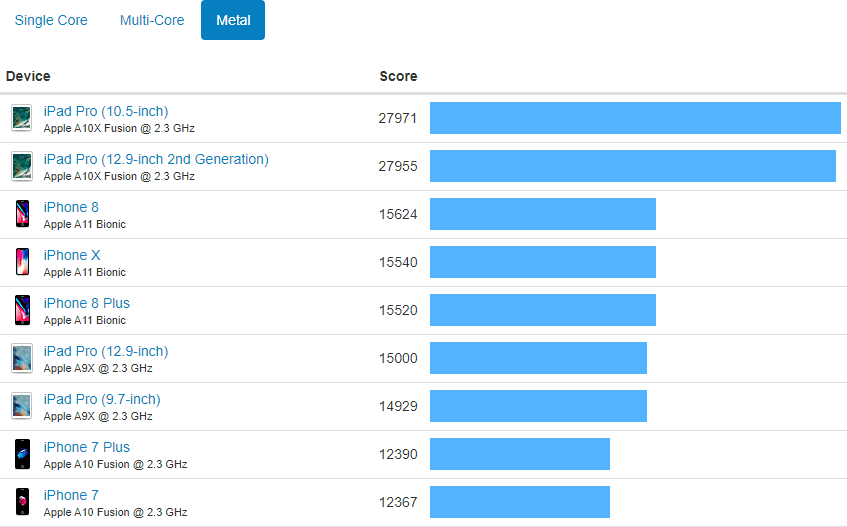Click the iPhone 7 score bar
Screen dimensions: 847x527
[x=520, y=502]
